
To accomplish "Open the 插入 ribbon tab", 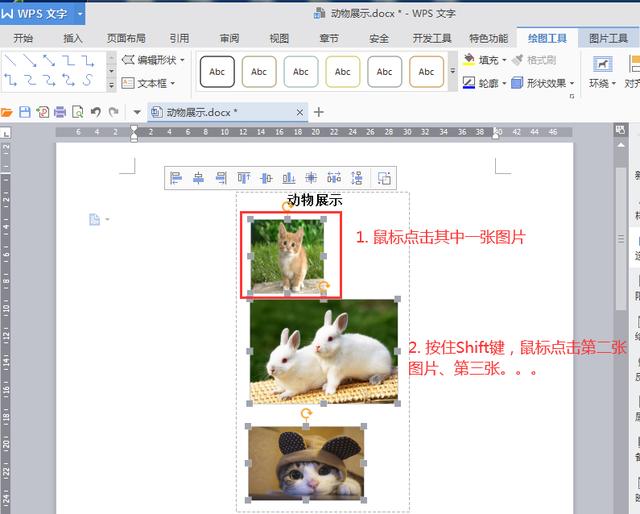I will point(73,38).
